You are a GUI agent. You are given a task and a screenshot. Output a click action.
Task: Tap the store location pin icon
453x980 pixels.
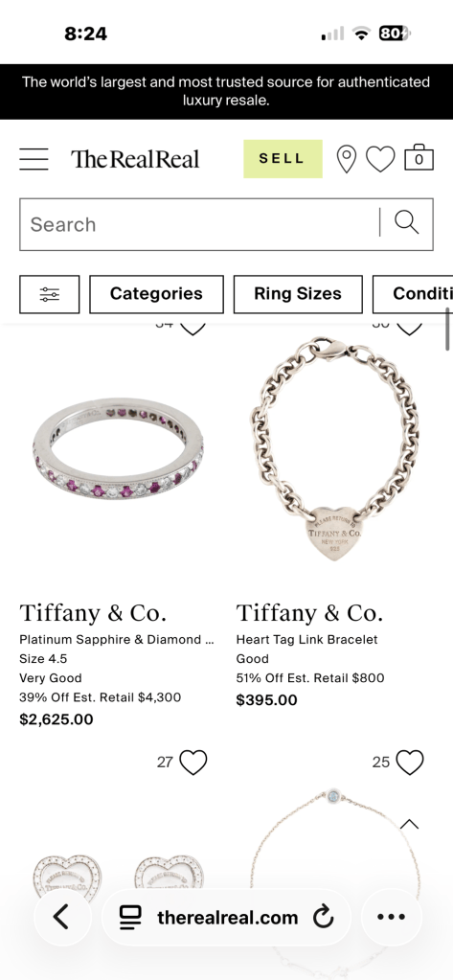(x=346, y=159)
